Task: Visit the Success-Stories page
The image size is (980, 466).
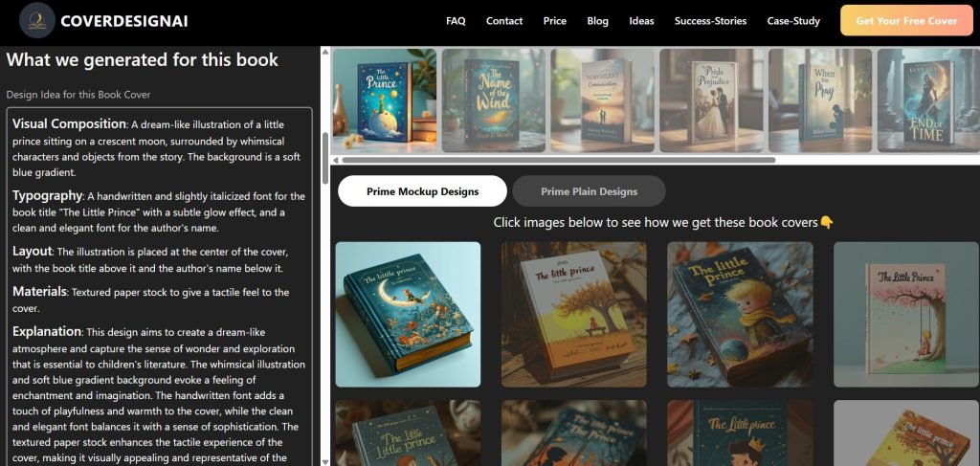Action: (x=711, y=21)
